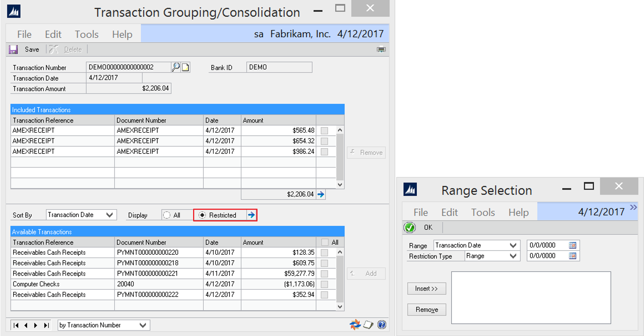Click the note icon beside Transaction Number
The height and width of the screenshot is (336, 644).
click(x=185, y=68)
